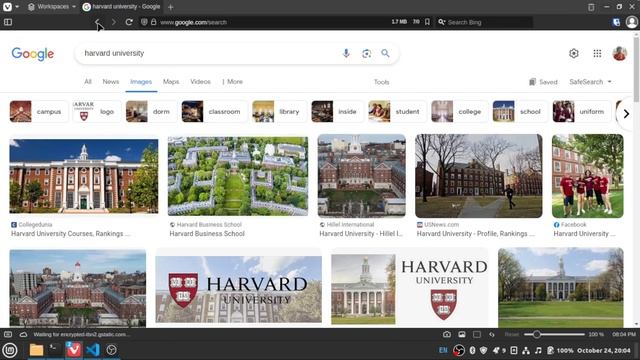
Task: Search by image with Google Lens icon
Action: coord(366,53)
